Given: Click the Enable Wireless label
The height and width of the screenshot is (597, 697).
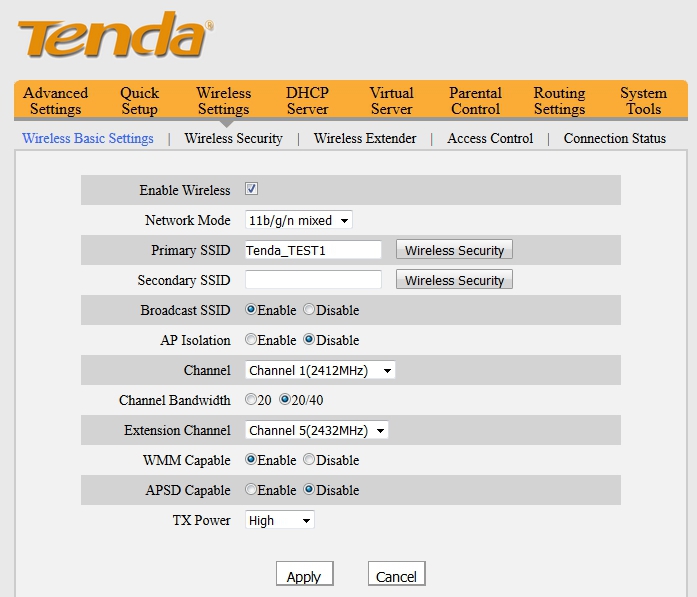Looking at the screenshot, I should pyautogui.click(x=185, y=190).
